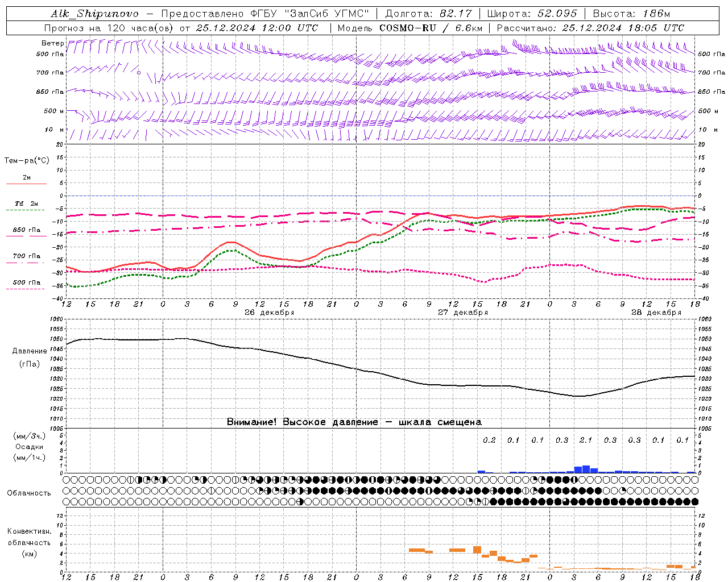Click the model name COSMO-RU / 6.6км
The width and height of the screenshot is (728, 582).
[x=431, y=28]
